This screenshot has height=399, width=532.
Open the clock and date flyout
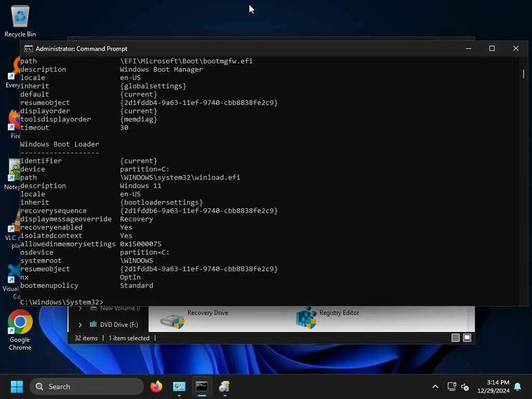pyautogui.click(x=494, y=387)
